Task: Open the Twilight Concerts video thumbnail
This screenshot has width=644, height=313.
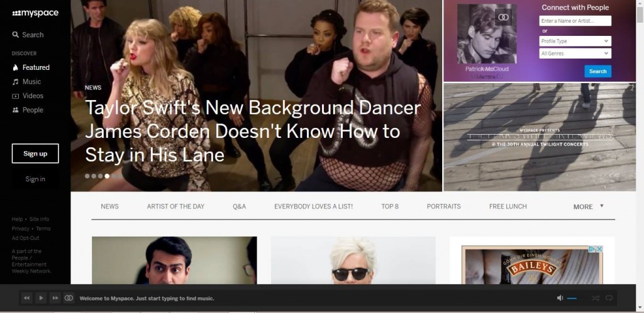Action: [x=540, y=137]
